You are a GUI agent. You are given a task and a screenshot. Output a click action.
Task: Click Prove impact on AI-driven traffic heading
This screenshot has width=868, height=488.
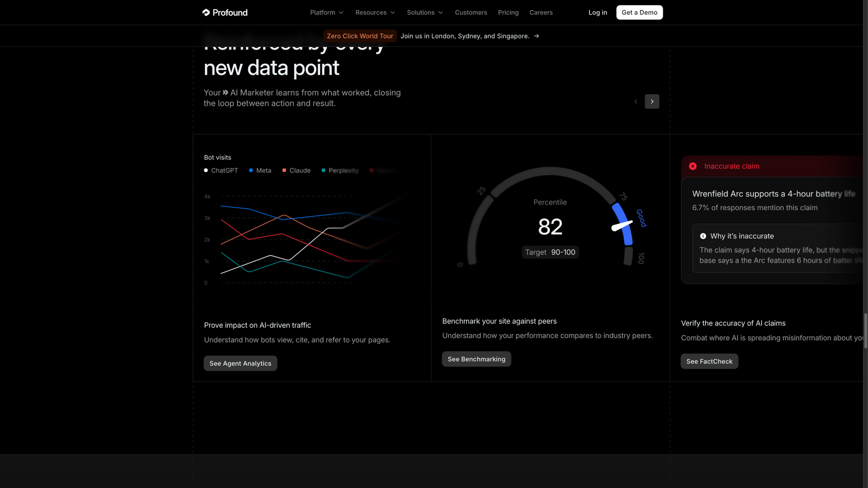pos(257,325)
